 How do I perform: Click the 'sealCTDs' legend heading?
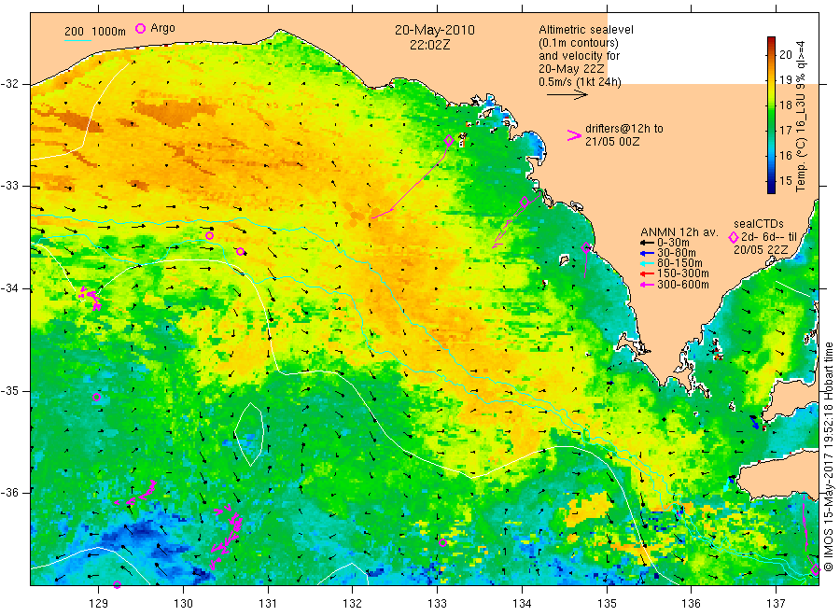[x=758, y=224]
